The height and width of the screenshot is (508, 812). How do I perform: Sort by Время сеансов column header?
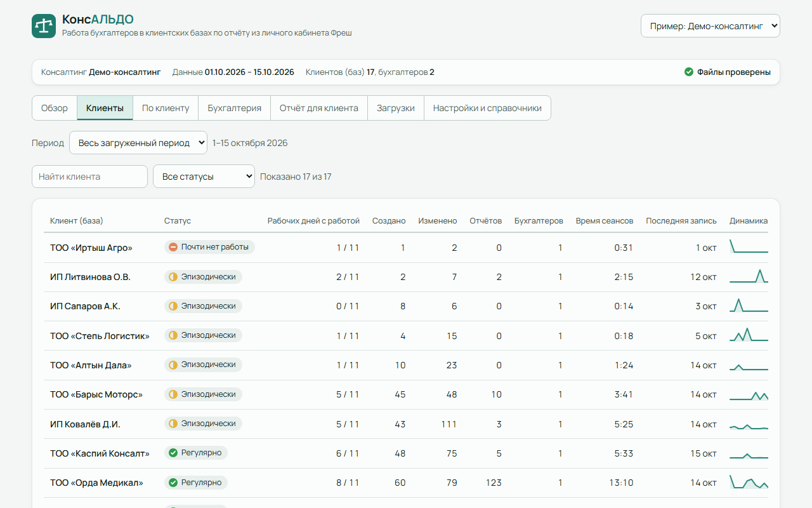605,221
